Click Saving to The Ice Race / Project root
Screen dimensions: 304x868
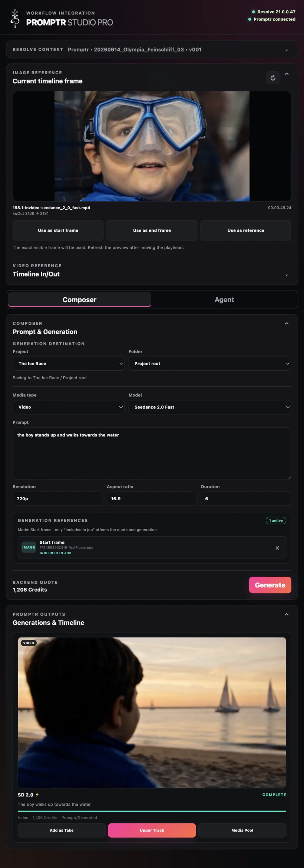50,378
